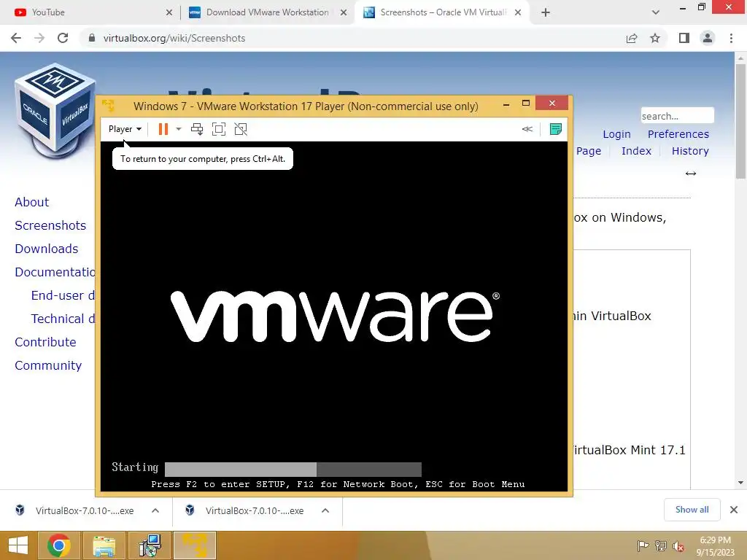Close the Download VMware Workstation tab
The height and width of the screenshot is (560, 747).
[x=344, y=12]
